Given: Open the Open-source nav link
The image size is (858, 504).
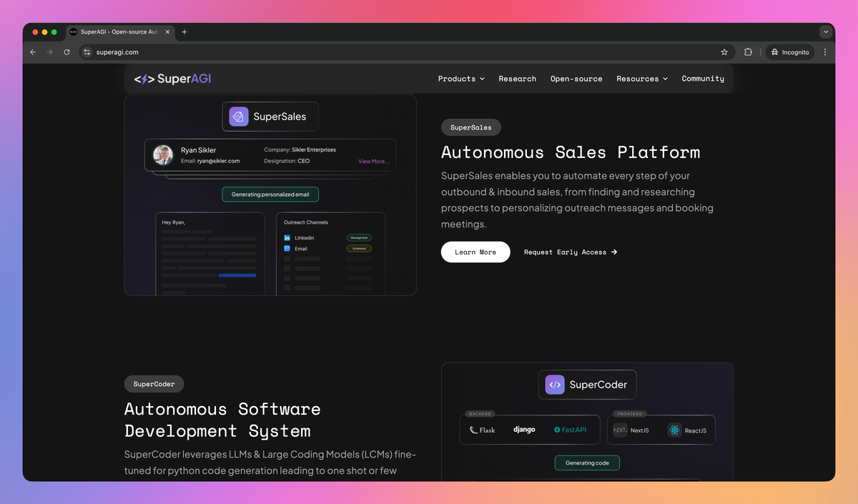Looking at the screenshot, I should [x=576, y=79].
